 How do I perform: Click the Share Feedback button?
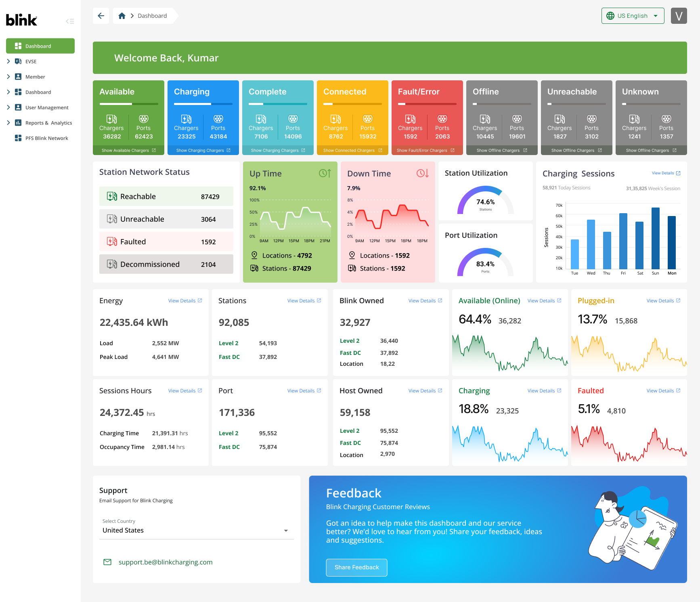[356, 567]
